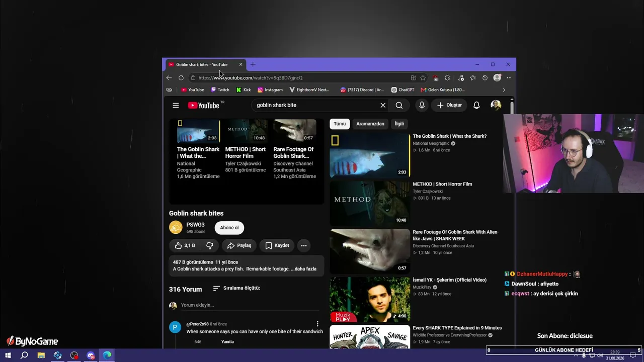Open the PSWG3 channel avatar
Image resolution: width=644 pixels, height=362 pixels.
point(176,227)
